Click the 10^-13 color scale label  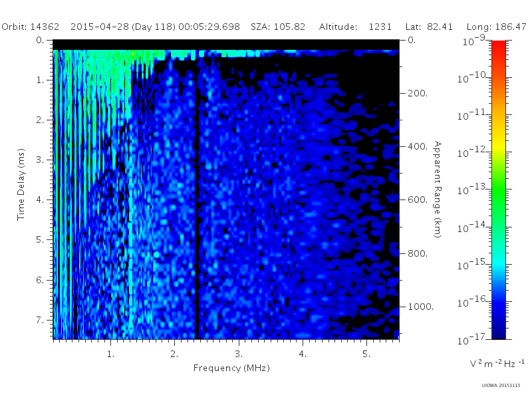tap(472, 189)
